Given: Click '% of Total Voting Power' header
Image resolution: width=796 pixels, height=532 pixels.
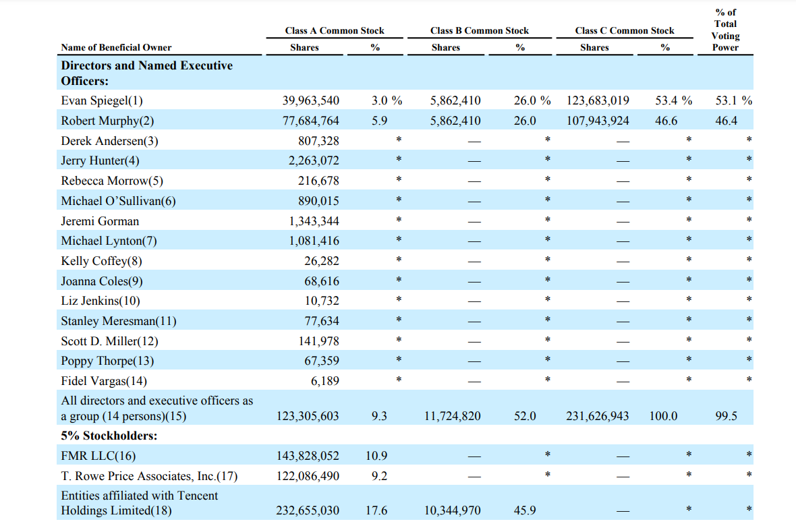Looking at the screenshot, I should [x=725, y=30].
